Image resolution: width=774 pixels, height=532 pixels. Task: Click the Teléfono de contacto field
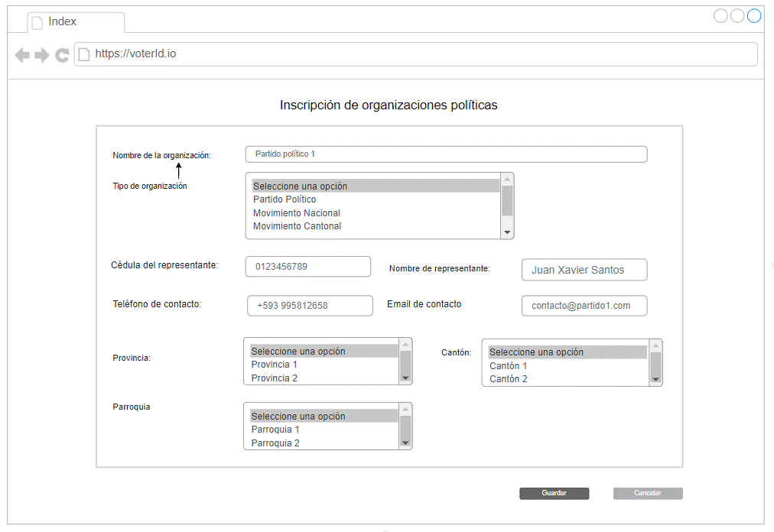tap(310, 306)
